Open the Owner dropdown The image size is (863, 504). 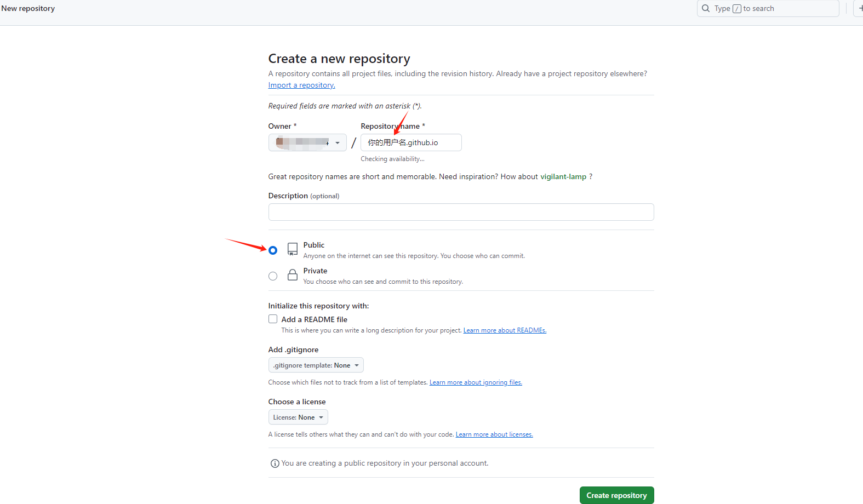pos(307,142)
